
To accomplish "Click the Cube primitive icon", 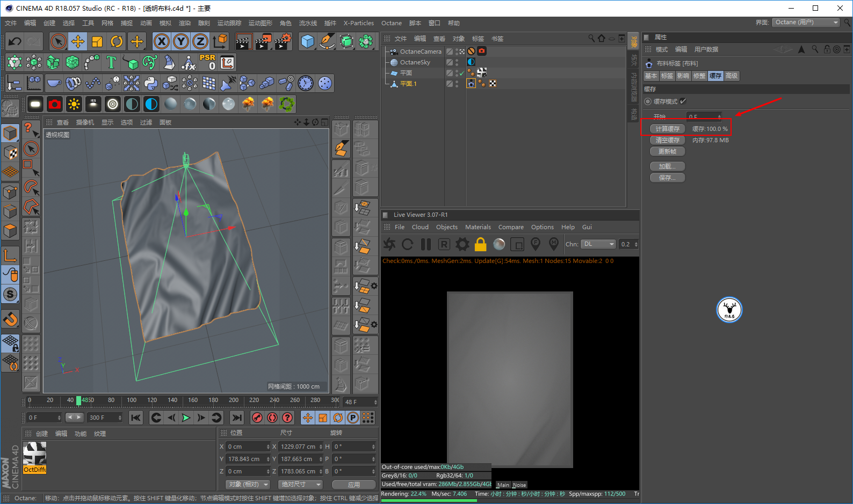I will coord(307,41).
